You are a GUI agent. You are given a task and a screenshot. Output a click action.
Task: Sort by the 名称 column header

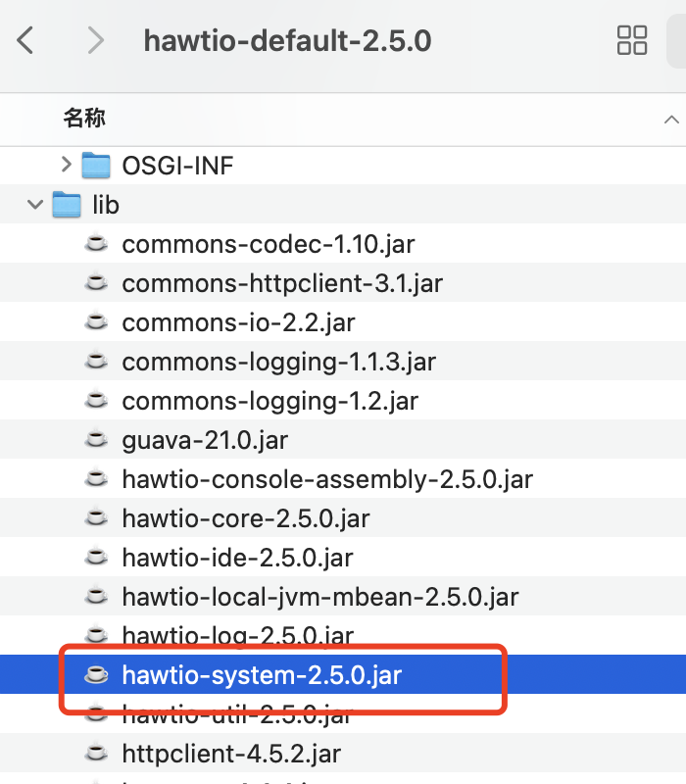click(84, 119)
